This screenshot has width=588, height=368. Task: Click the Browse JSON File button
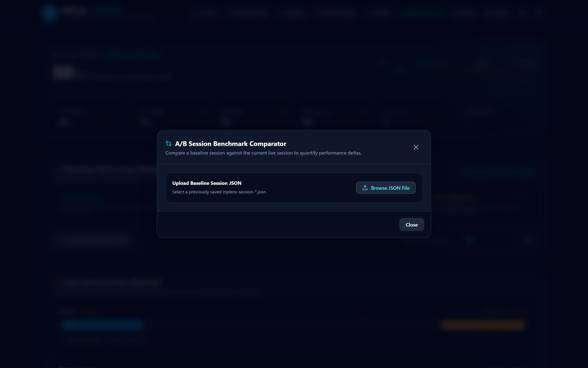[386, 188]
